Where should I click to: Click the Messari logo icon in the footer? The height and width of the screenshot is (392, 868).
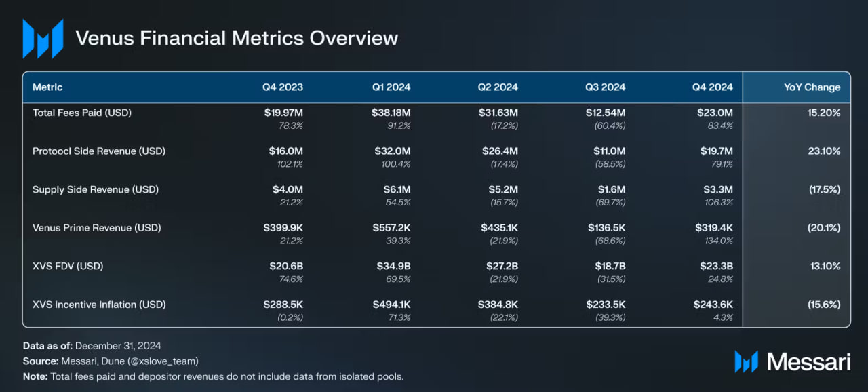(746, 361)
